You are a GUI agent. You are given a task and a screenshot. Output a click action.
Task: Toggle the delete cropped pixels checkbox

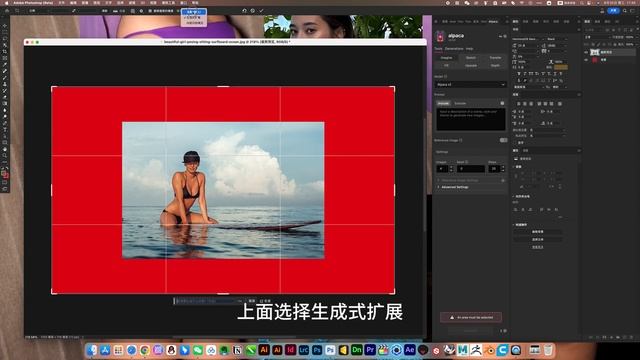[150, 11]
